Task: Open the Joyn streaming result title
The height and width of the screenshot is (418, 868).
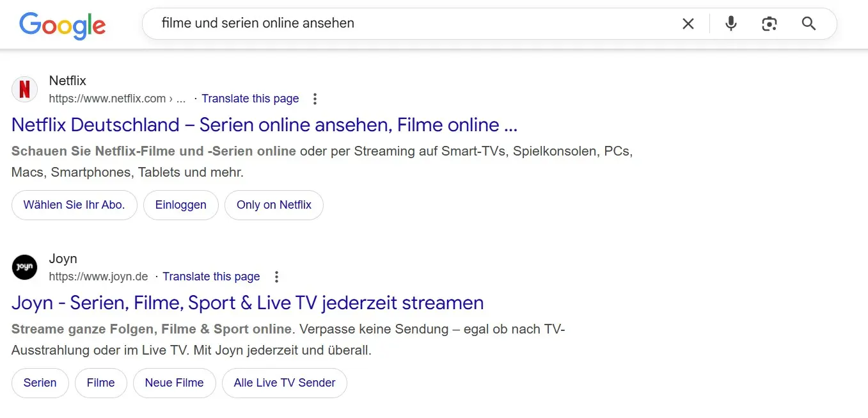Action: point(248,302)
